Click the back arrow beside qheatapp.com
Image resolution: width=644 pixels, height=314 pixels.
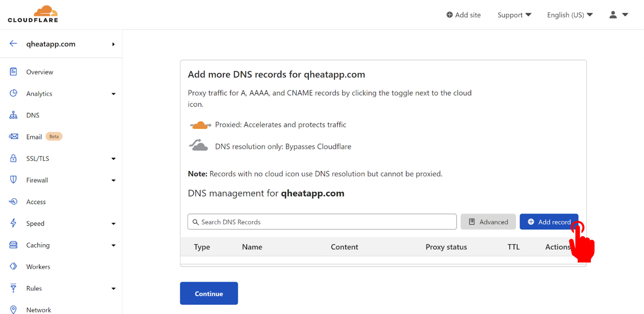13,44
